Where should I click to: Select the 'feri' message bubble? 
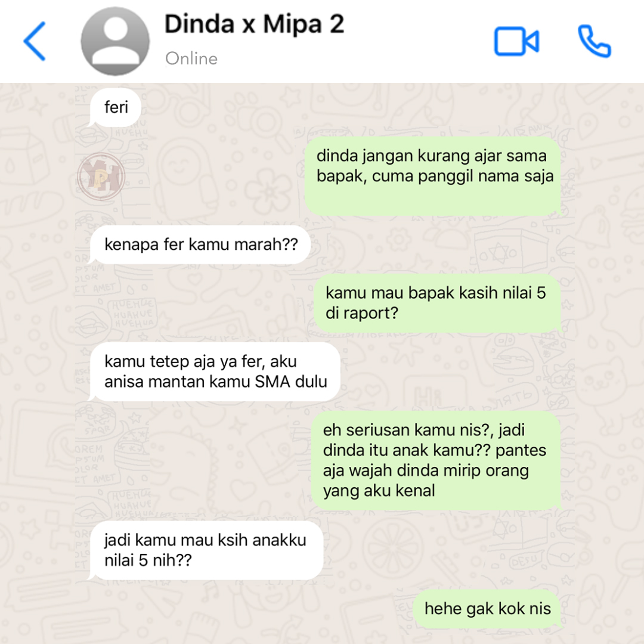tap(115, 107)
